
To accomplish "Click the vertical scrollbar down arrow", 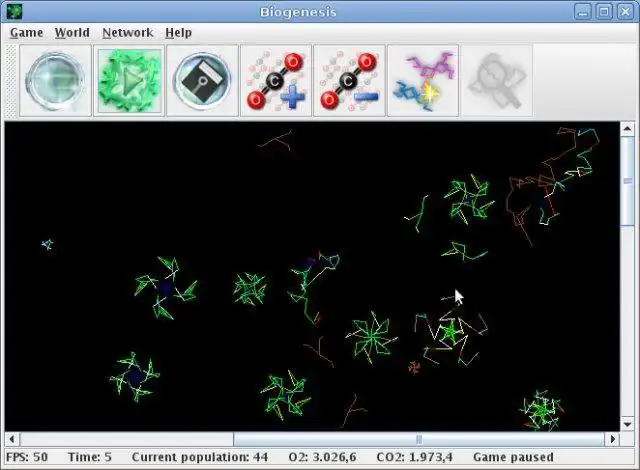I will (627, 425).
